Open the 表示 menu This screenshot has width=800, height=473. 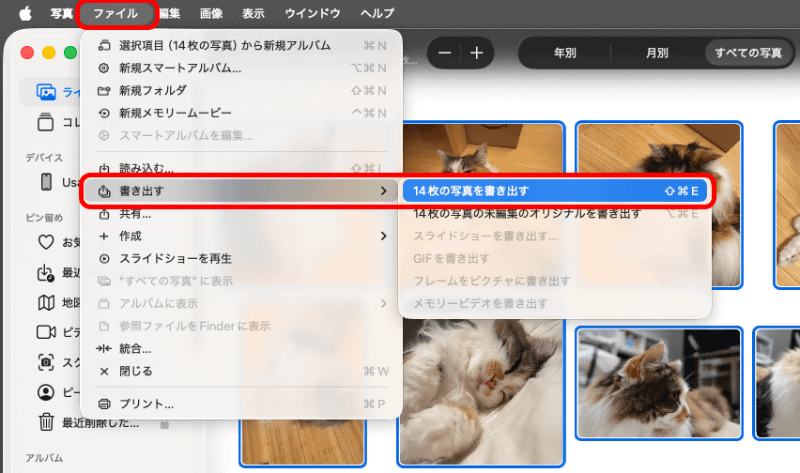coord(253,13)
